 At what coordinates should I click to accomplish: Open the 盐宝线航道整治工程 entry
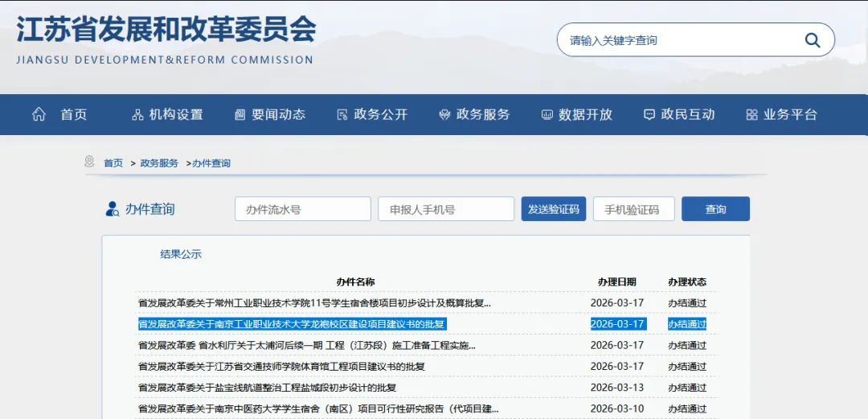[x=267, y=388]
